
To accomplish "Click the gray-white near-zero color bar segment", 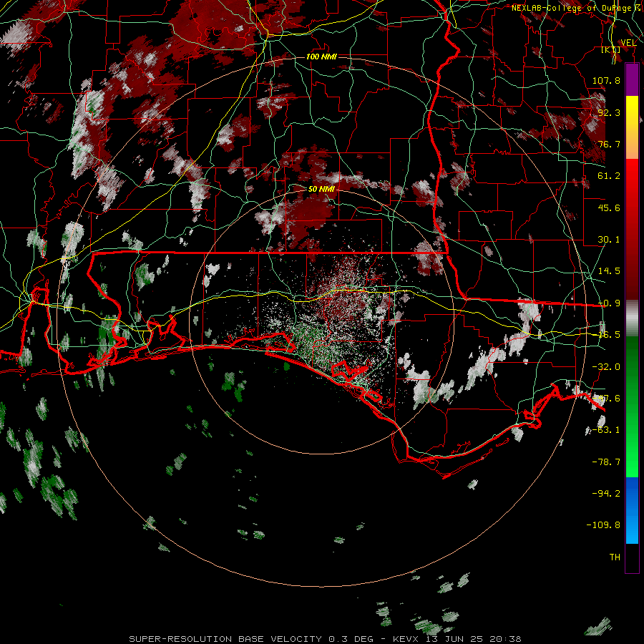I will 632,318.
